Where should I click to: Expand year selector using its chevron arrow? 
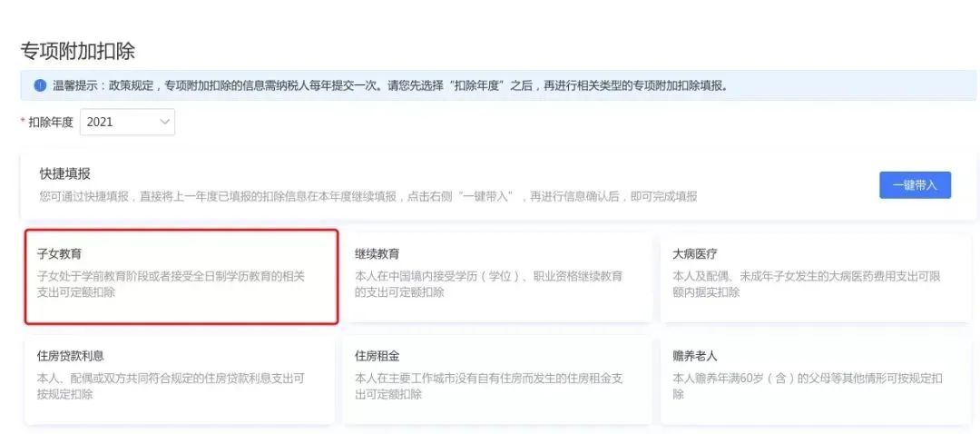click(x=165, y=122)
